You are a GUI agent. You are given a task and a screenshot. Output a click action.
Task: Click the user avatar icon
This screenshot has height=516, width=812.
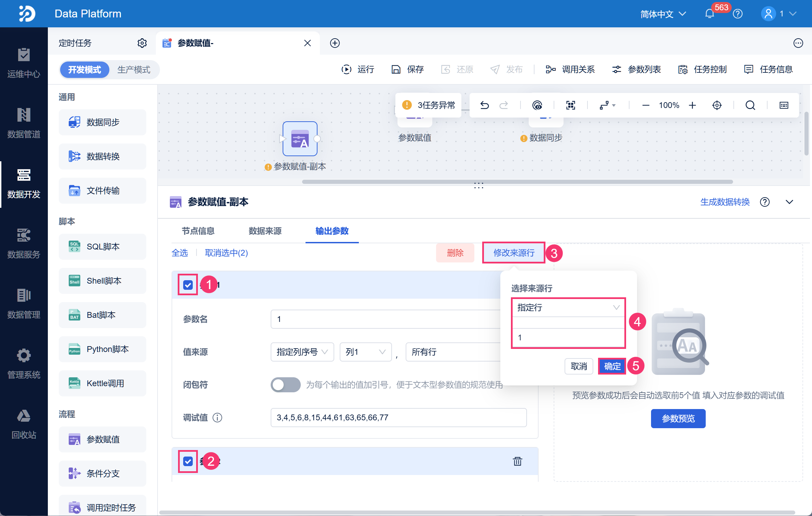pyautogui.click(x=768, y=14)
